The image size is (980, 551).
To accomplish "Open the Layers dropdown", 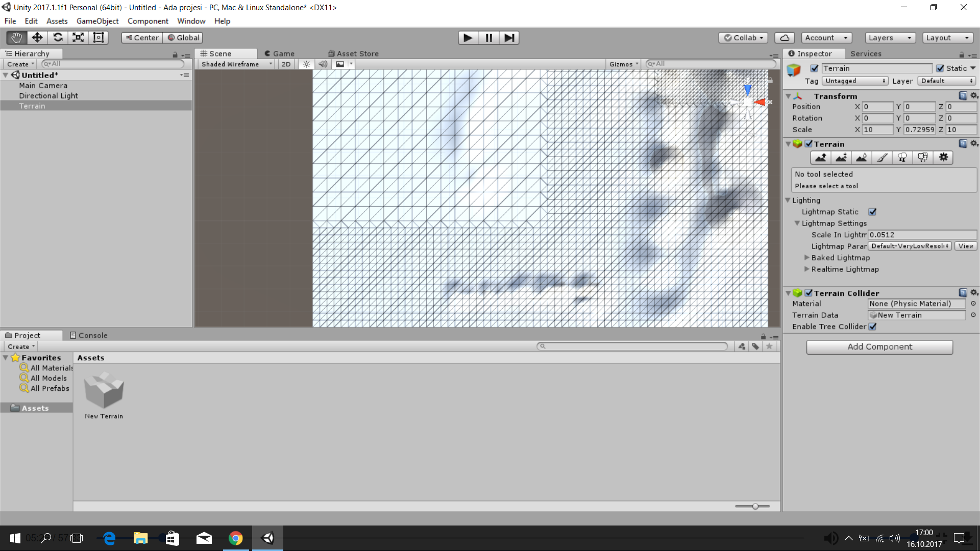I will tap(890, 38).
